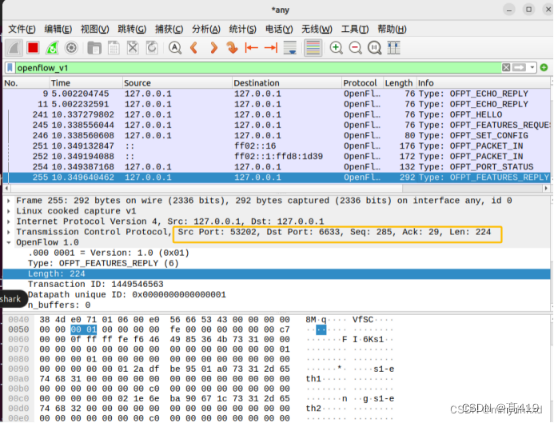Expand Internet Protocol Version 4 node

point(8,221)
